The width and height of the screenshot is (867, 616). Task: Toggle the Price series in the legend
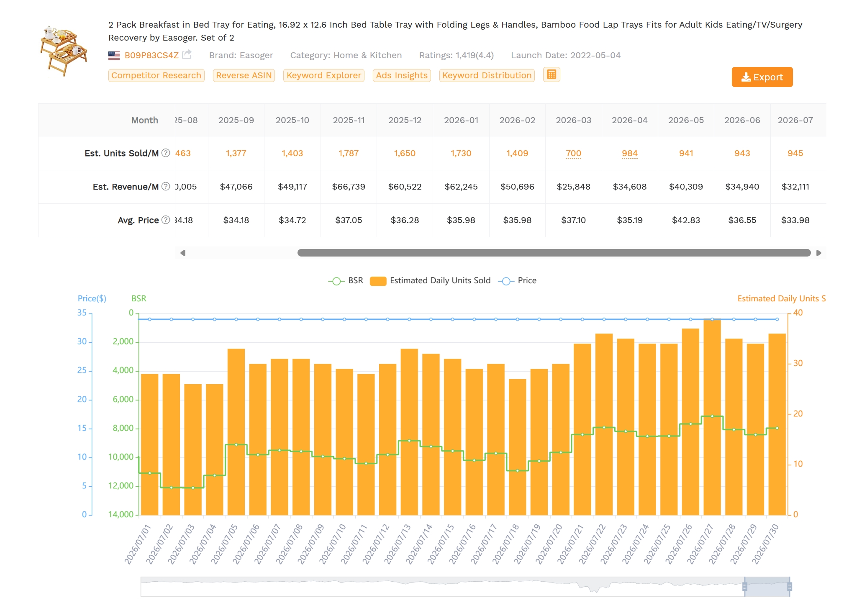(517, 281)
